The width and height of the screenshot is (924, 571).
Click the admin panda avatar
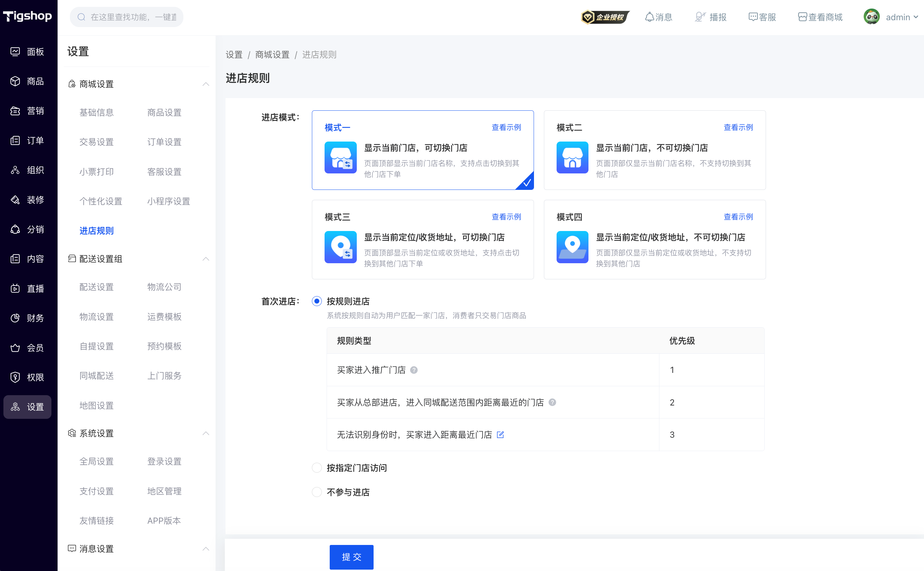[x=872, y=17]
